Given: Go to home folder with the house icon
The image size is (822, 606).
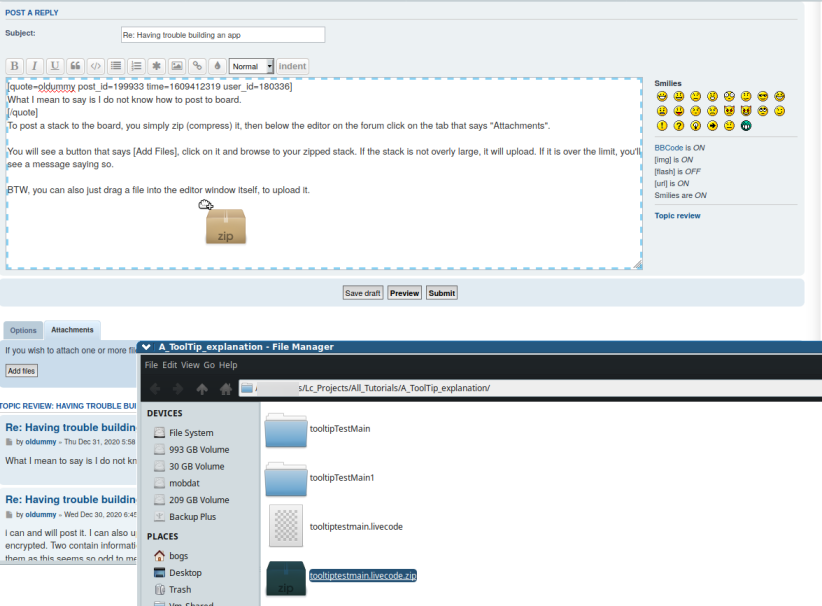Looking at the screenshot, I should 226,388.
